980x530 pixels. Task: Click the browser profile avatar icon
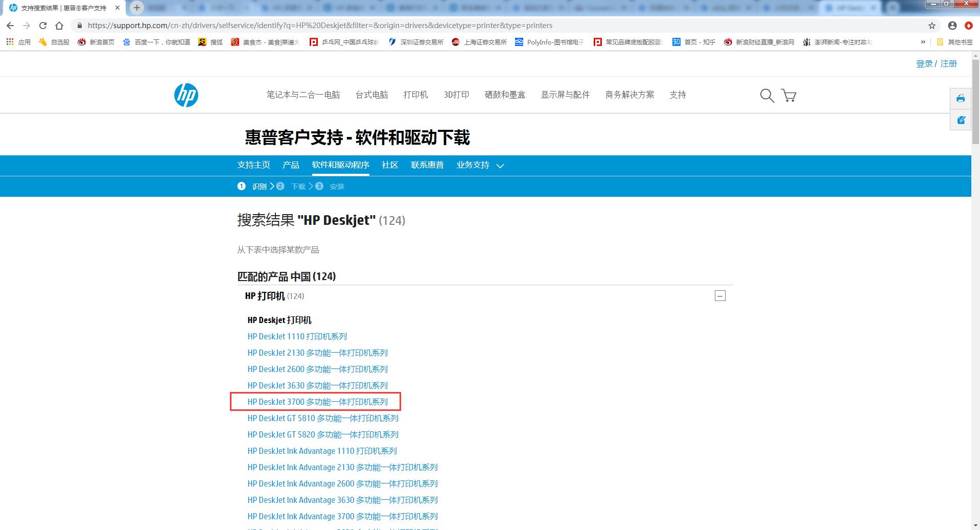(x=953, y=26)
